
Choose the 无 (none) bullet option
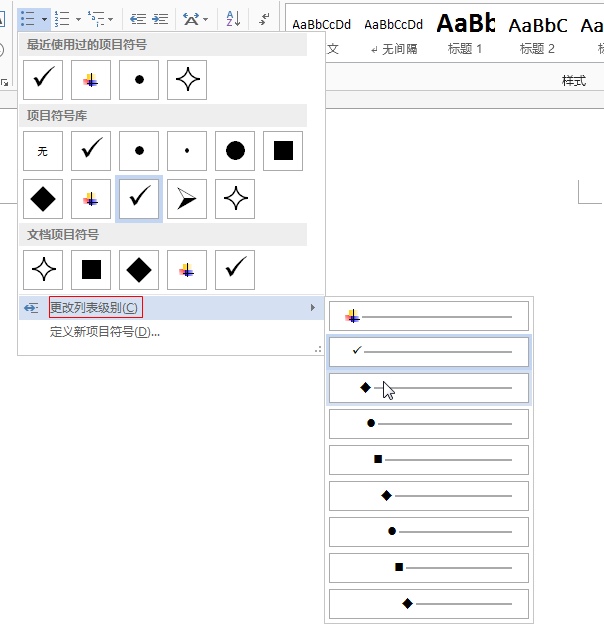point(43,151)
